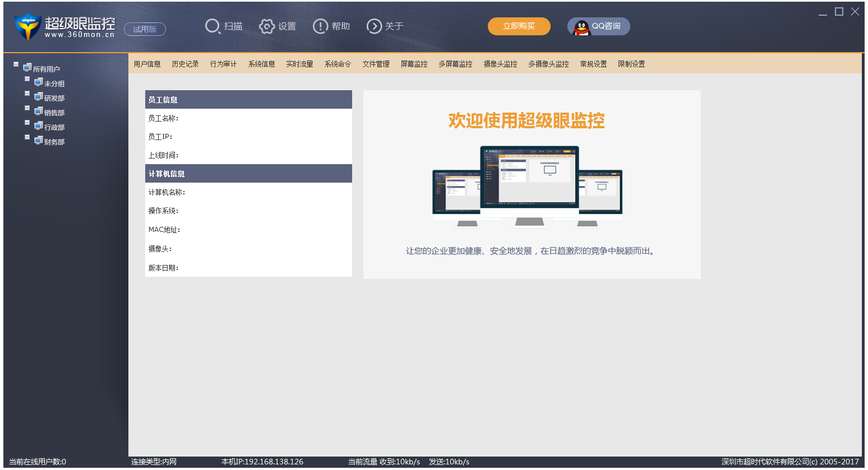
Task: Switch to the 行为审计 tab
Action: [224, 64]
